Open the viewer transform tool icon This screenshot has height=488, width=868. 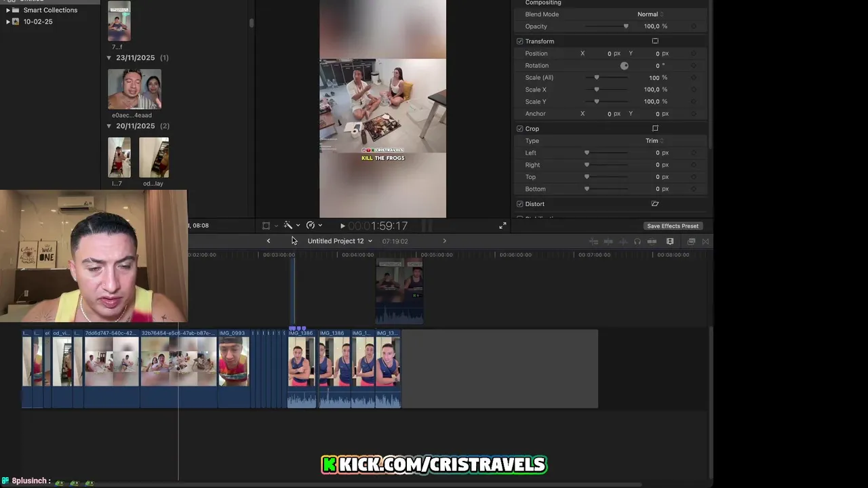266,226
